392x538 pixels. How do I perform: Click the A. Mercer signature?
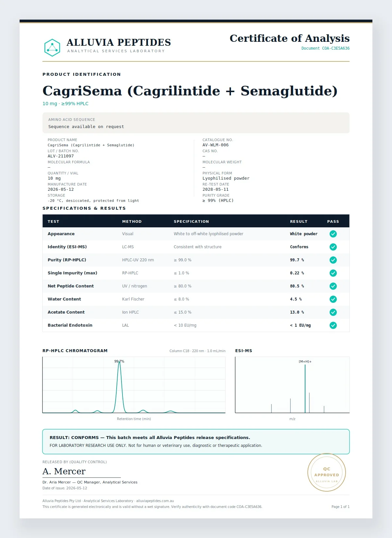[64, 471]
